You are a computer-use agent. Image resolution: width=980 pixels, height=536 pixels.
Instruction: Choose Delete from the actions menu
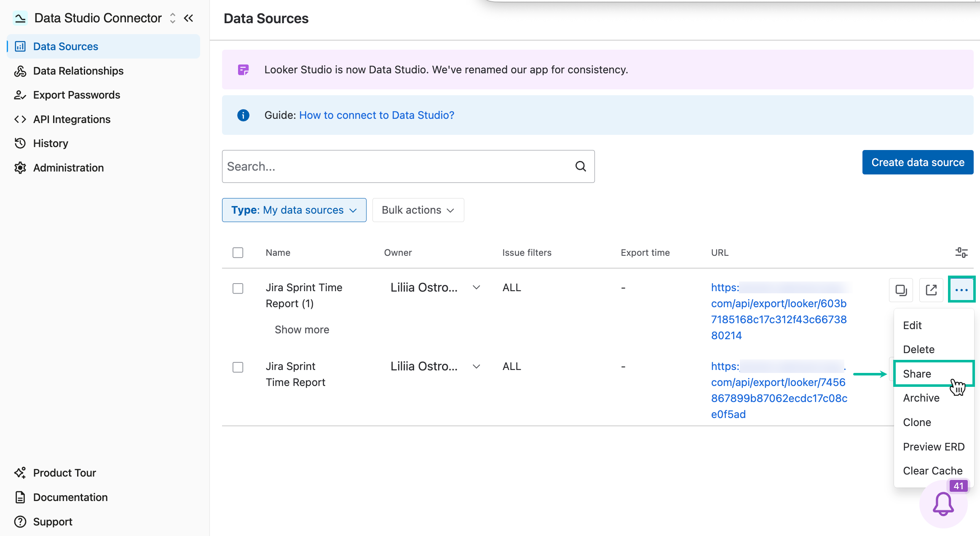click(934, 349)
